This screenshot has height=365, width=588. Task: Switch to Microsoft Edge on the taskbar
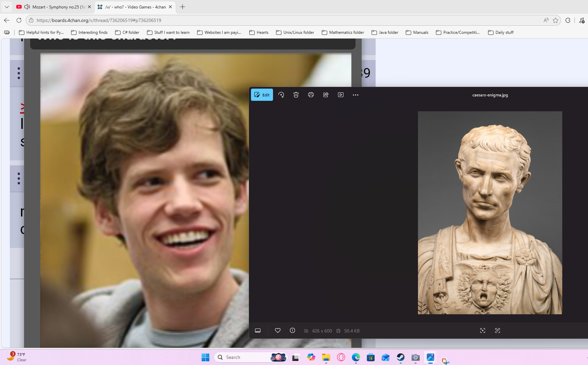(356, 357)
